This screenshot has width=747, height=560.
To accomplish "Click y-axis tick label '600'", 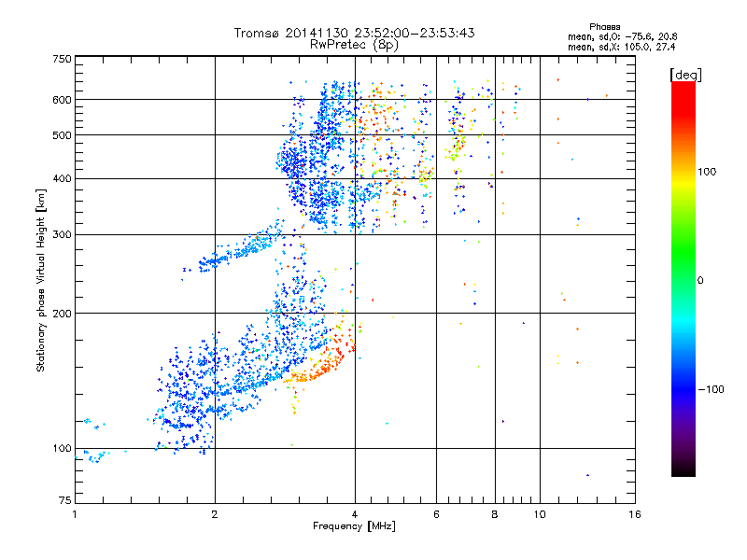I will 62,100.
